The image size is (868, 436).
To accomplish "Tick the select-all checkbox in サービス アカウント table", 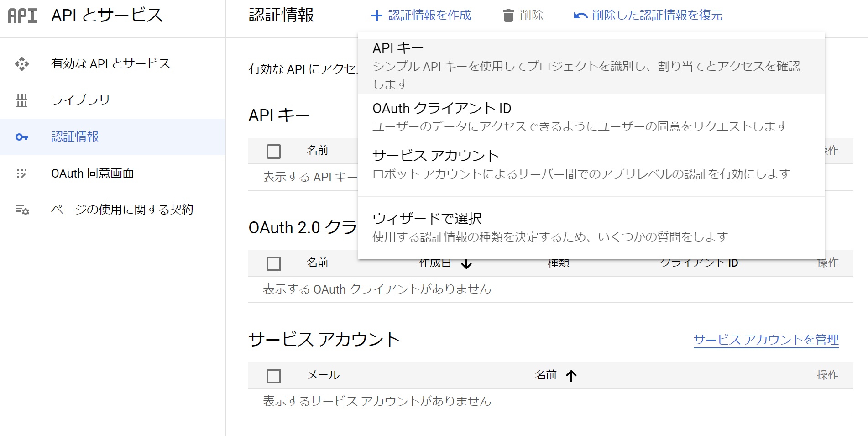I will 274,376.
